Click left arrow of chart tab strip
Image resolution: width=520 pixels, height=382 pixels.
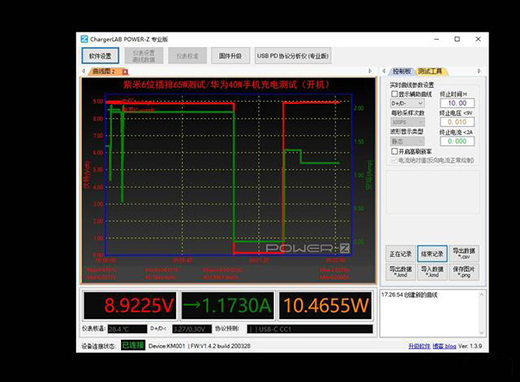point(84,71)
